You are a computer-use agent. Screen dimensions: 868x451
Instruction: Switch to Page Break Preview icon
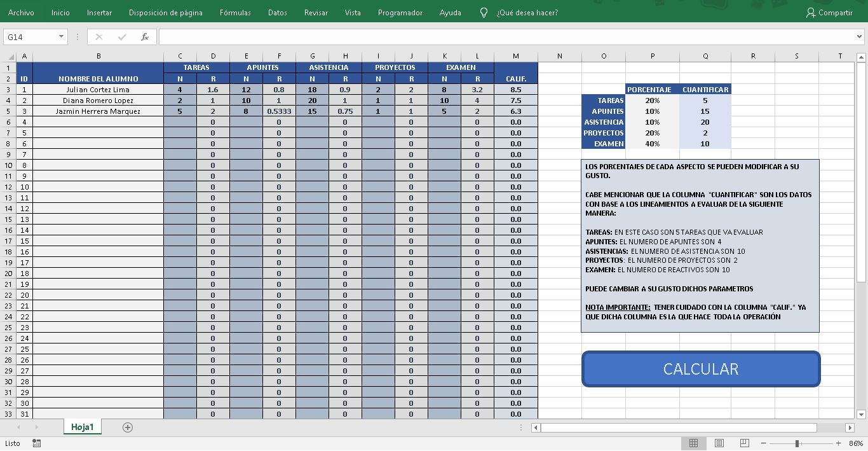click(x=745, y=443)
